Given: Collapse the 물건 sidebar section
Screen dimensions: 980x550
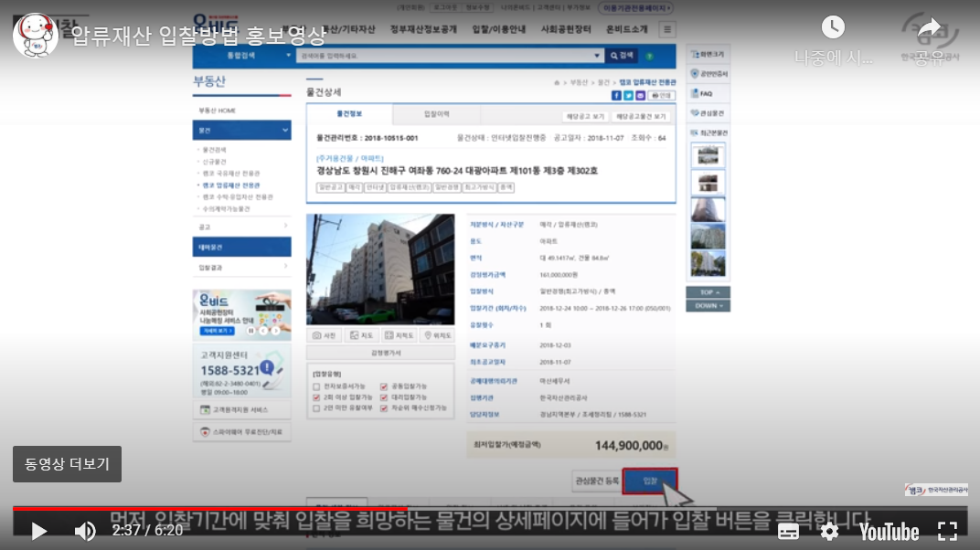Looking at the screenshot, I should (241, 130).
